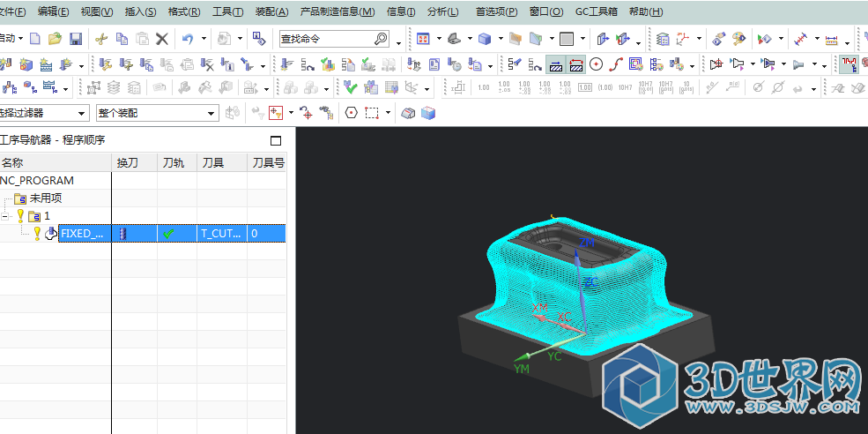Click the point circle icon

pos(597,65)
